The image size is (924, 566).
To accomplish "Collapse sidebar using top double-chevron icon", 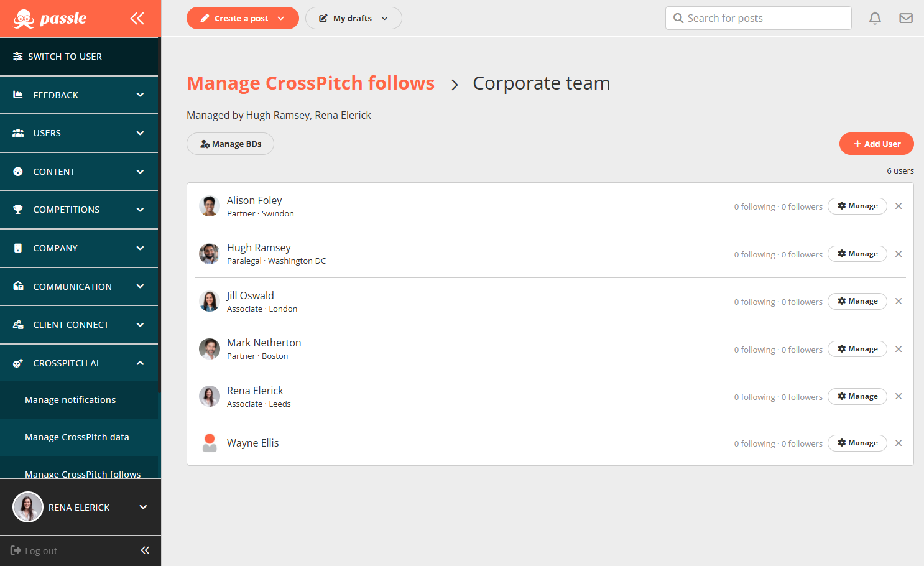I will coord(137,19).
